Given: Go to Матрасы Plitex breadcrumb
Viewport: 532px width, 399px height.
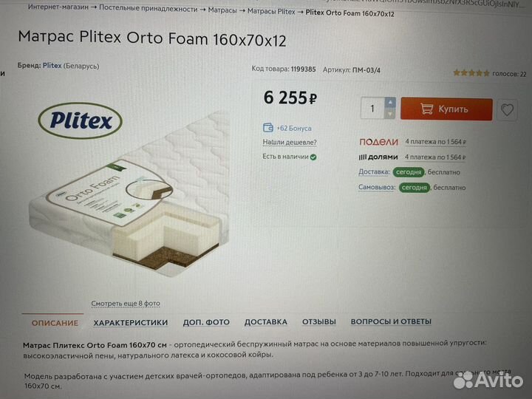Looking at the screenshot, I should (271, 12).
